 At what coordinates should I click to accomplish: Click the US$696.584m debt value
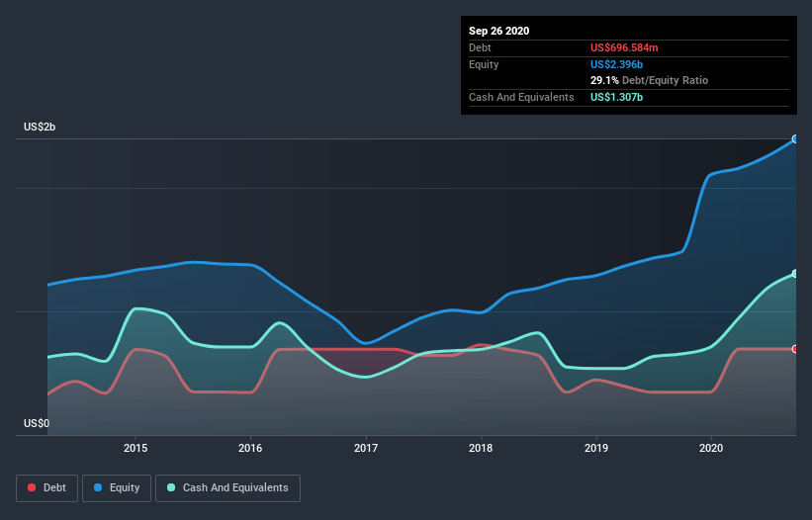pyautogui.click(x=624, y=48)
